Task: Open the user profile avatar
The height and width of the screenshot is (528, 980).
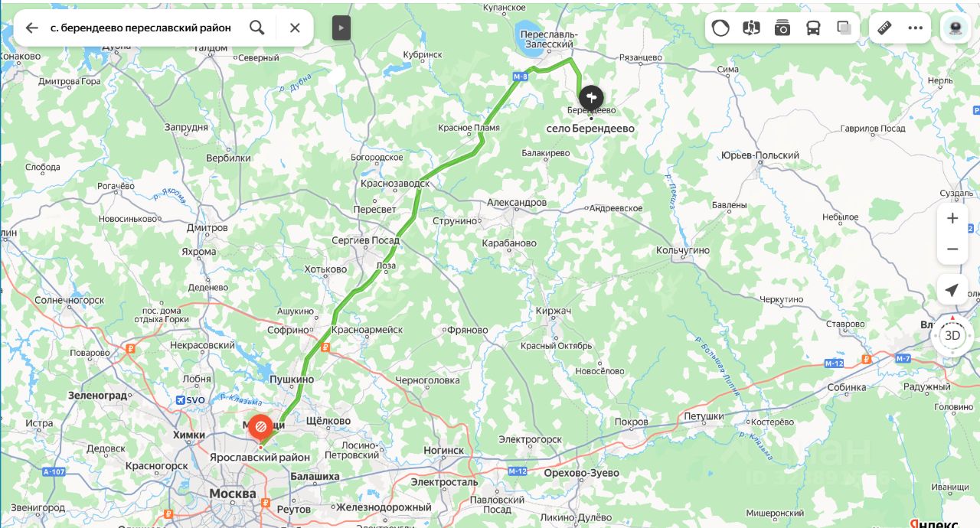Action: point(955,28)
